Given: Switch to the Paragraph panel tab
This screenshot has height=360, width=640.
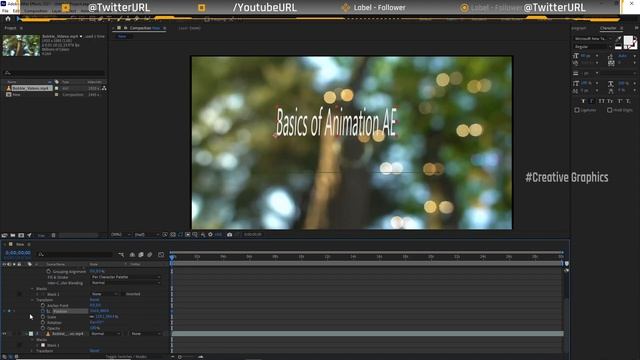Looking at the screenshot, I should tap(578, 28).
